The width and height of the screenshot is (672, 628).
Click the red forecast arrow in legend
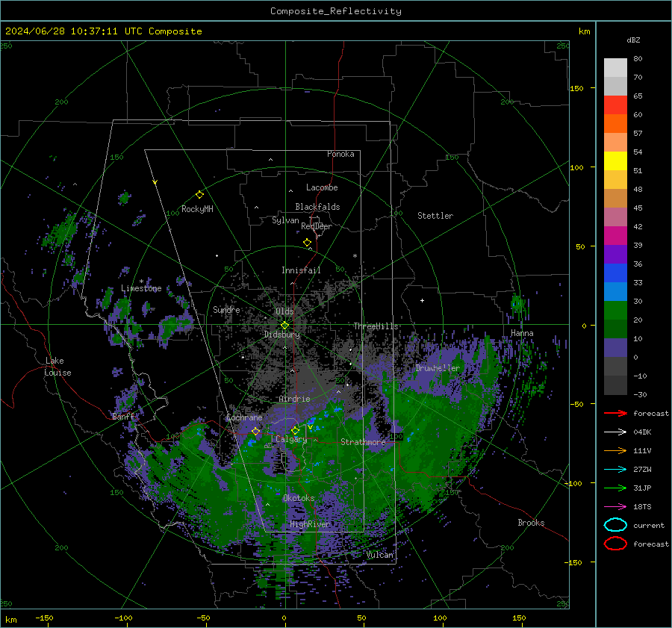(615, 413)
